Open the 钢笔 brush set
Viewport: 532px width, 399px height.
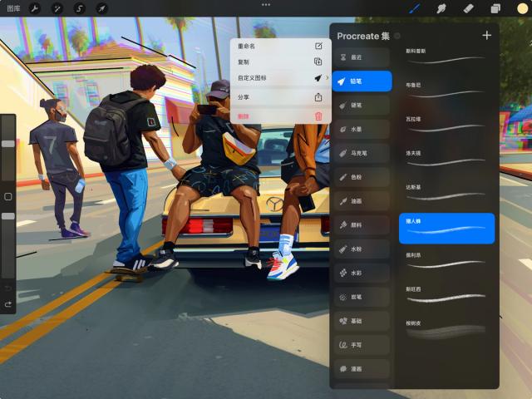coord(362,106)
